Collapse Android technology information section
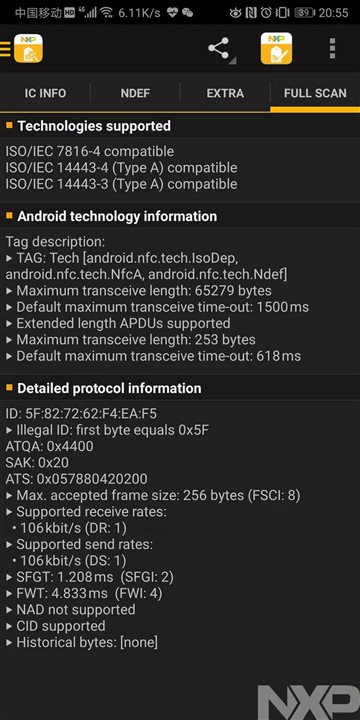360x720 pixels. (180, 216)
